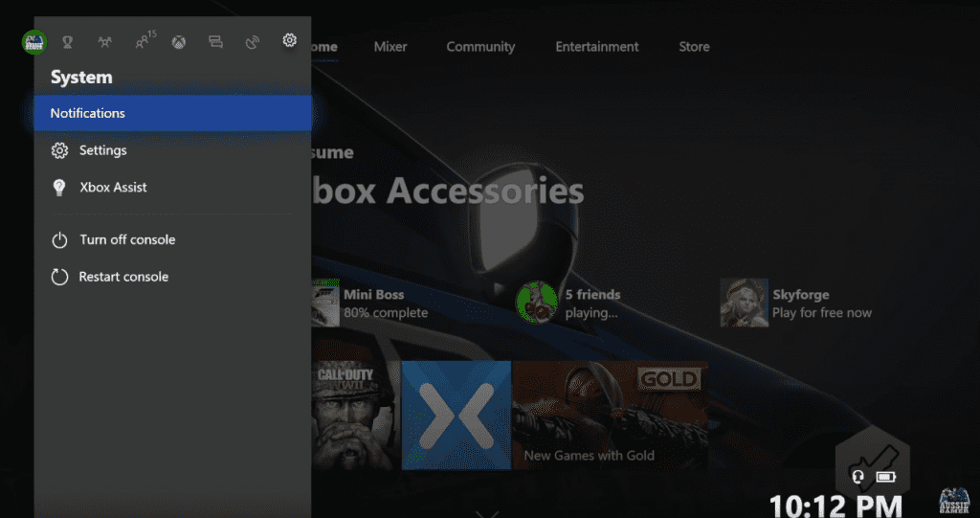Open the People tab with 15 badge

coord(145,40)
